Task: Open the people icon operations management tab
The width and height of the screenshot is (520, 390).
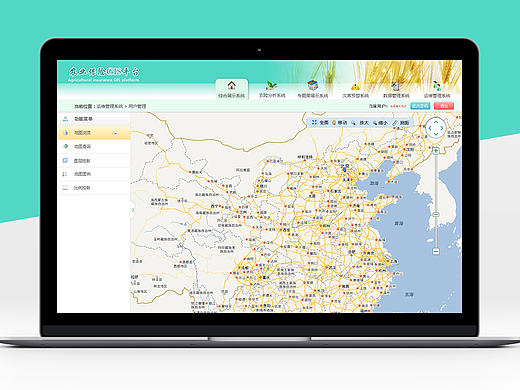Action: 437,90
